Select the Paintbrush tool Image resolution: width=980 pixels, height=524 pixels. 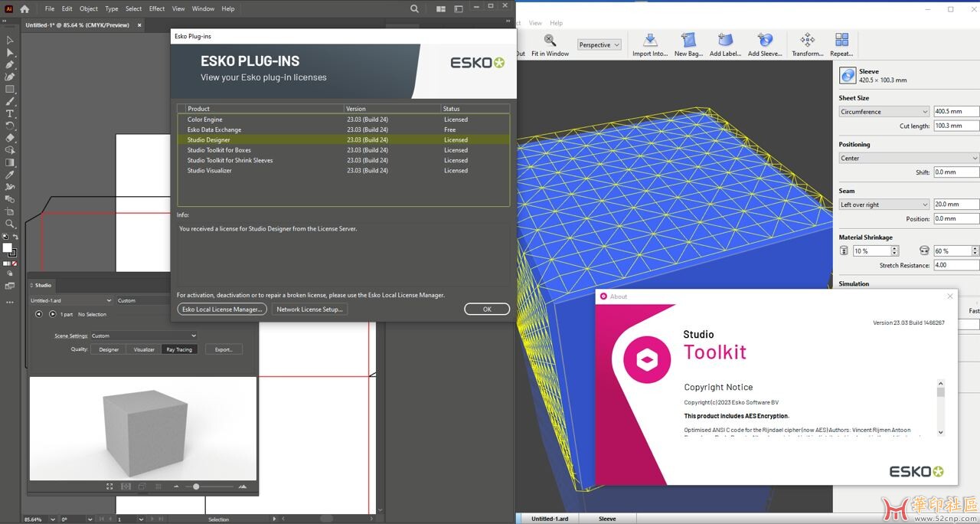point(10,101)
